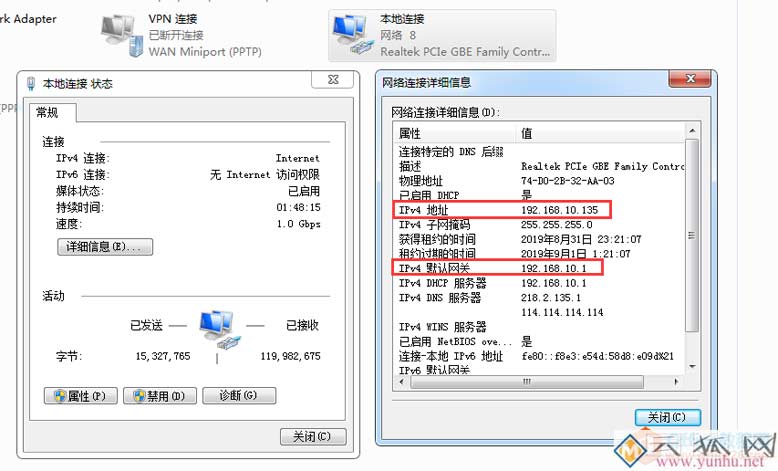
Task: Click the Realtek PCIe GBE Family adapter text
Action: tap(465, 52)
